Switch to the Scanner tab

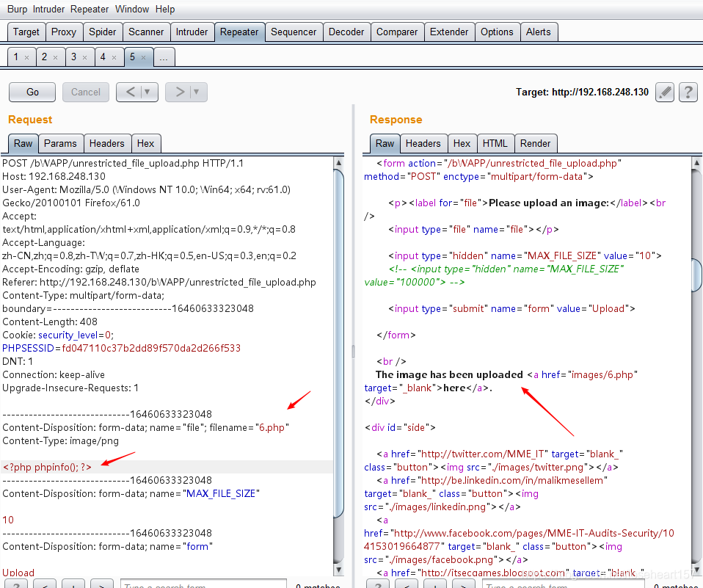point(146,32)
